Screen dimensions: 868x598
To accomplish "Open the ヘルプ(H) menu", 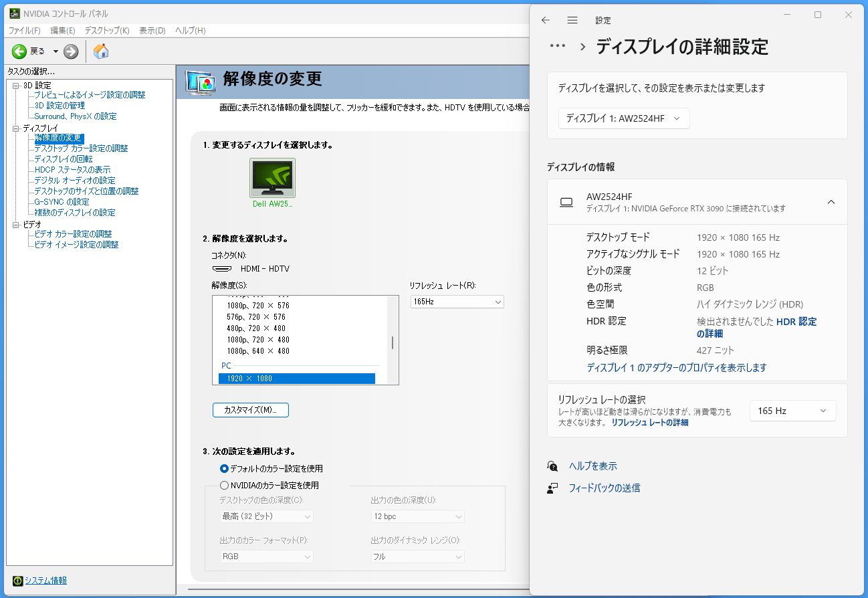I will click(191, 31).
